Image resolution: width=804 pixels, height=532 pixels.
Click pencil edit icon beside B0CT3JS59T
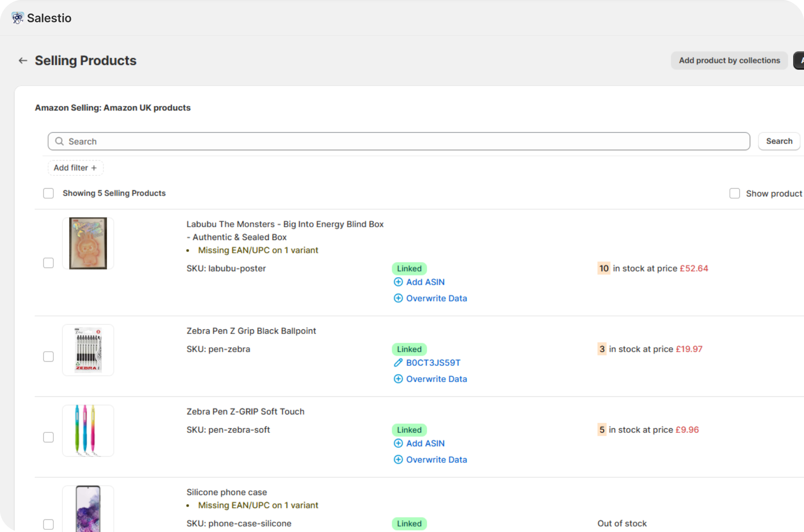point(398,363)
